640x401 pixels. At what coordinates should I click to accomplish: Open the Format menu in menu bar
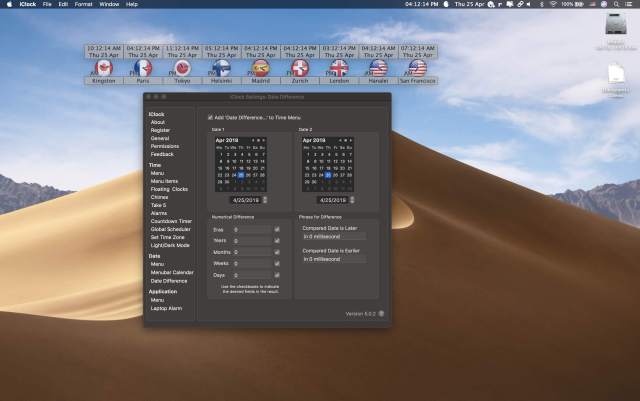(83, 5)
